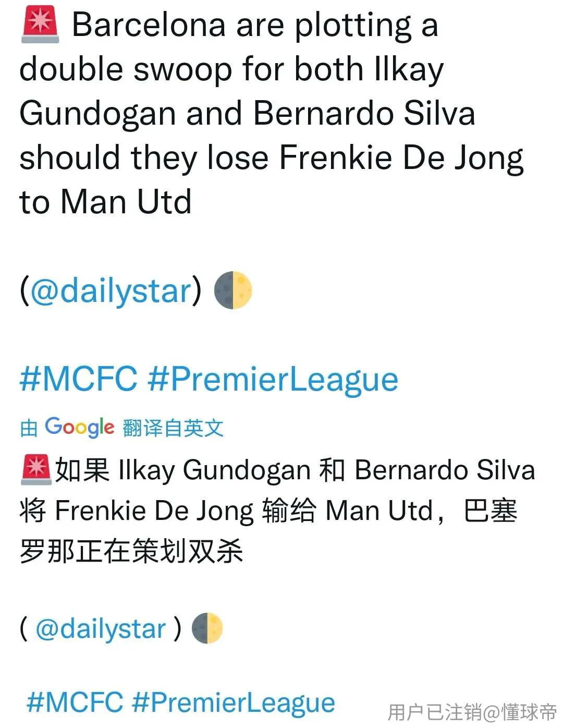Click the name Ilkay Gundogan in the translated text

[215, 470]
